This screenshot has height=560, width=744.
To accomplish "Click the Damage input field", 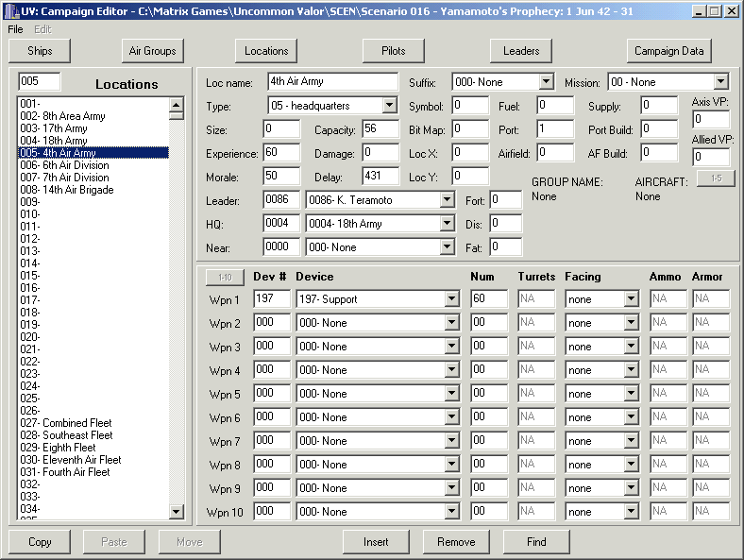I will [x=380, y=152].
